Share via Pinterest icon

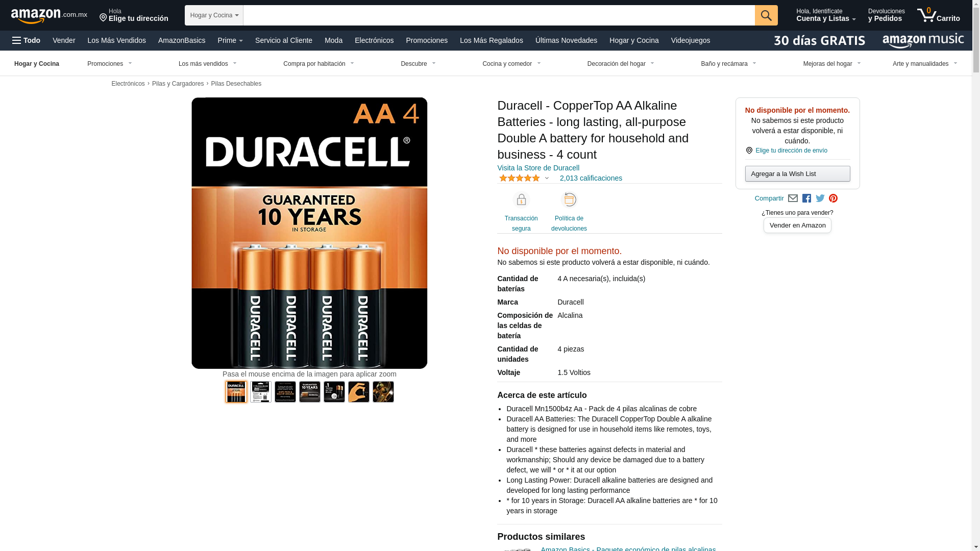pos(833,198)
